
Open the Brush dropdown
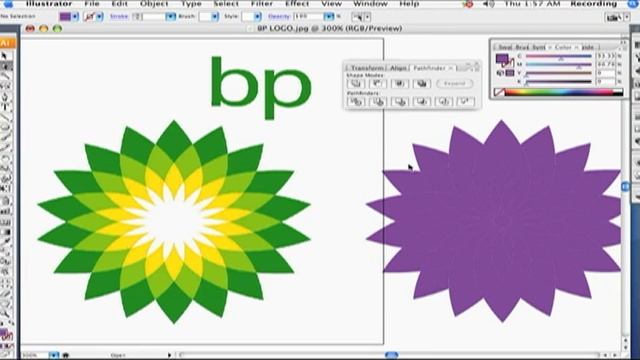[215, 17]
